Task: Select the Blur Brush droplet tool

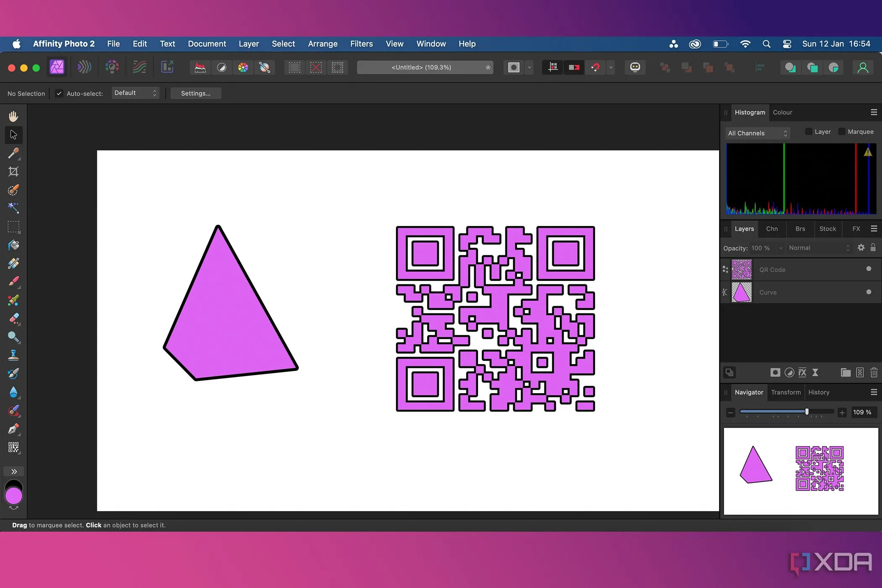Action: (13, 392)
